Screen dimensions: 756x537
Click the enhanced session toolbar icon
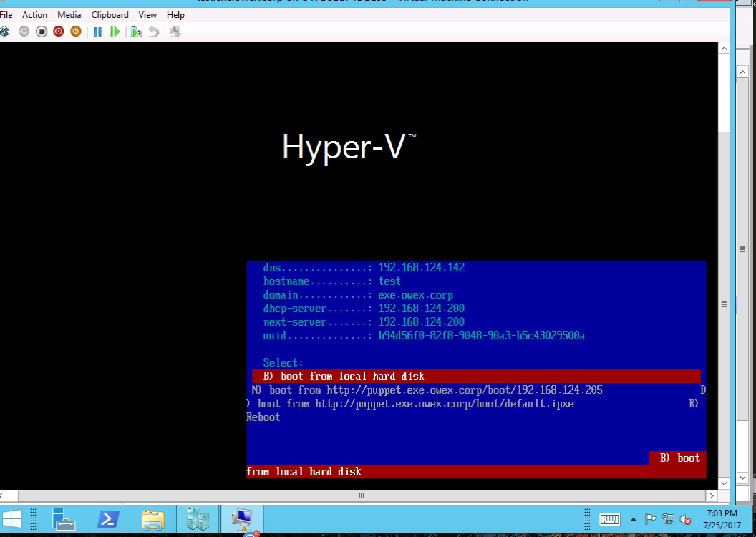(175, 32)
